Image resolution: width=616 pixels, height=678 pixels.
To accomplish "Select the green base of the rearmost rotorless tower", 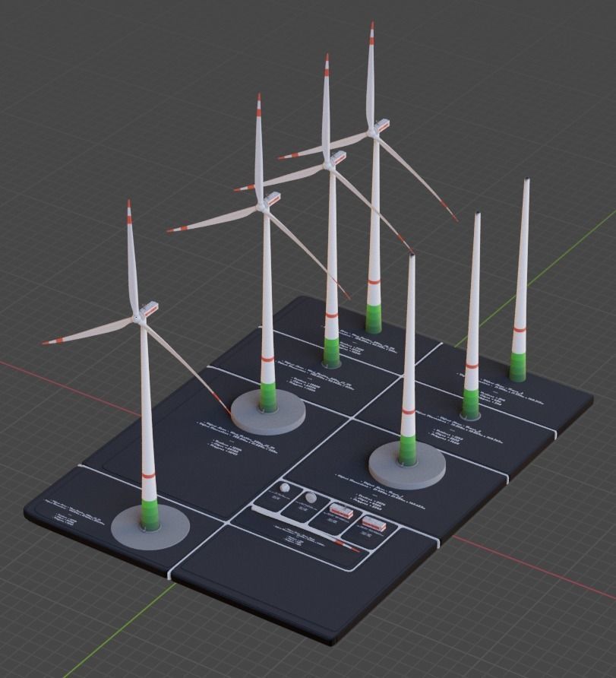I will (x=518, y=366).
